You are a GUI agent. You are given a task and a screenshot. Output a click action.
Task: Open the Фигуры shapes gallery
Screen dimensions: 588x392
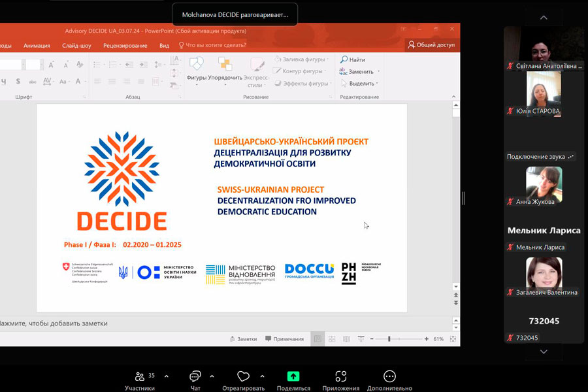click(197, 71)
